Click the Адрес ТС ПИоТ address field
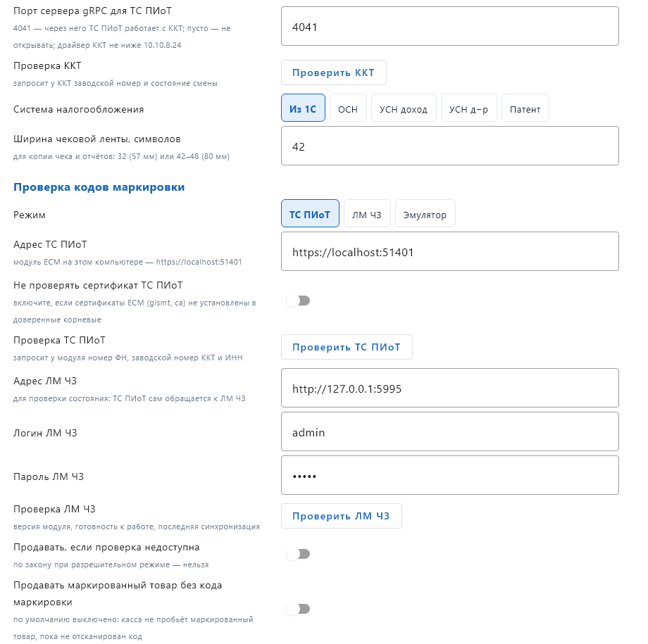 coord(449,251)
